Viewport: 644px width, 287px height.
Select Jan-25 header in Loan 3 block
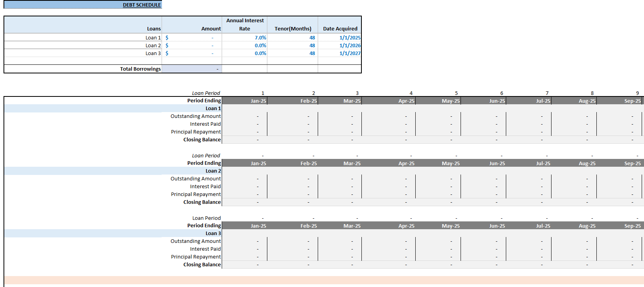244,226
